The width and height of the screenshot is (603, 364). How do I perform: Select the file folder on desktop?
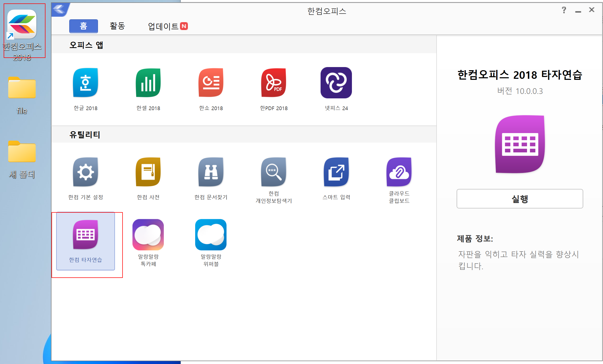click(x=22, y=95)
